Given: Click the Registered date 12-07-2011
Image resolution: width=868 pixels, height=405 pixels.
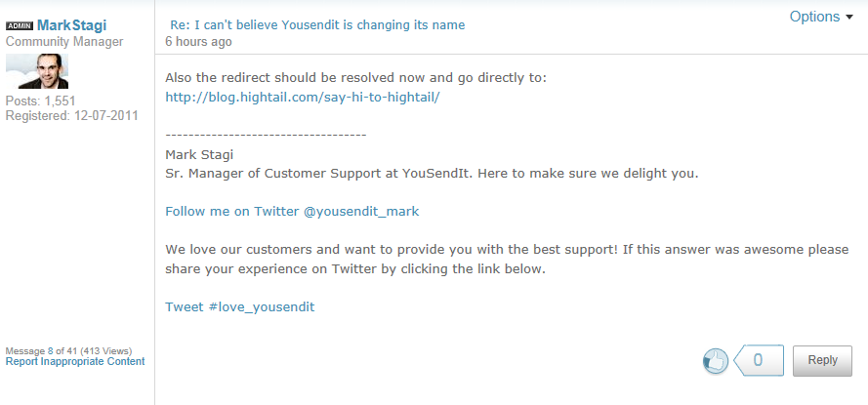Looking at the screenshot, I should click(72, 115).
